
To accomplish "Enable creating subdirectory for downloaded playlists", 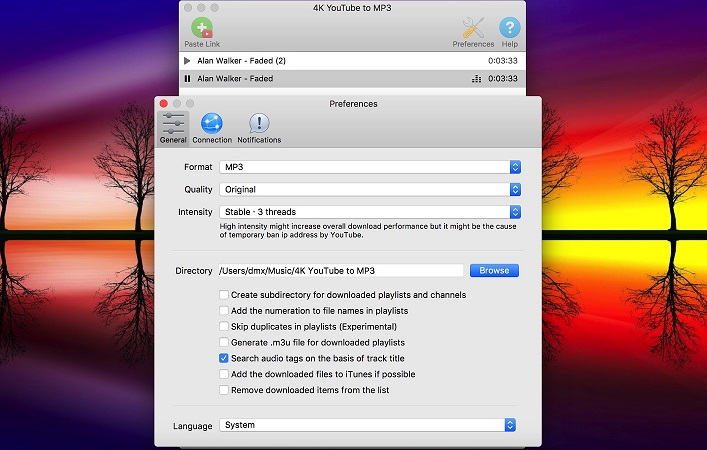I will [x=224, y=295].
